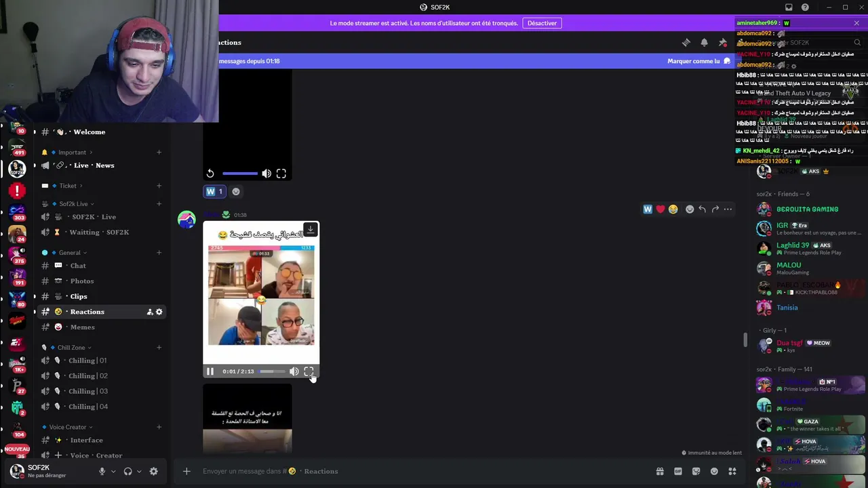The height and width of the screenshot is (488, 868).
Task: Open the GIF picker
Action: 678,471
